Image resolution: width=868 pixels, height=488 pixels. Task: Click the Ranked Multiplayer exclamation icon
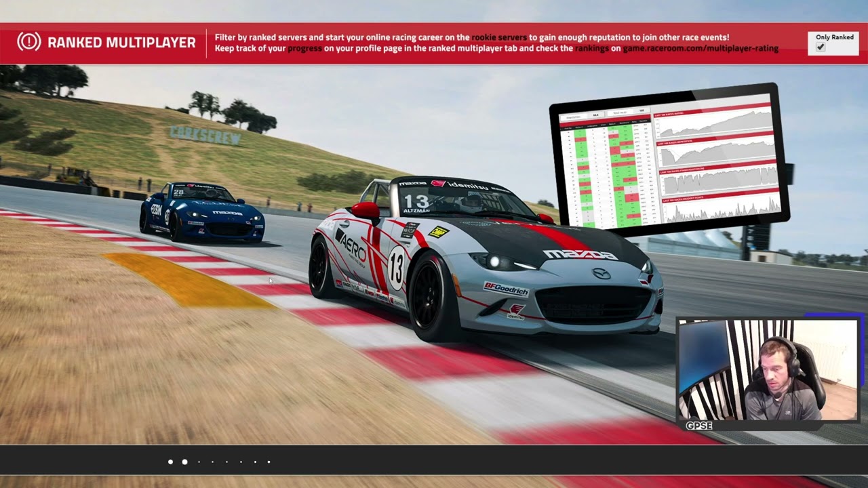(29, 42)
